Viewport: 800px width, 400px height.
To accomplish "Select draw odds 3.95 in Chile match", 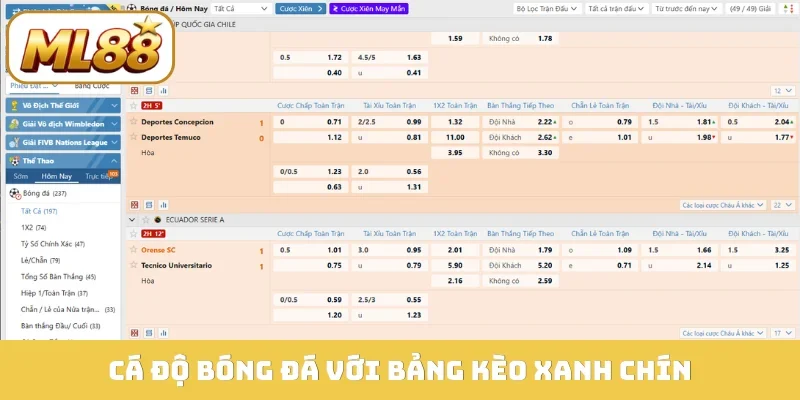I will coord(455,153).
